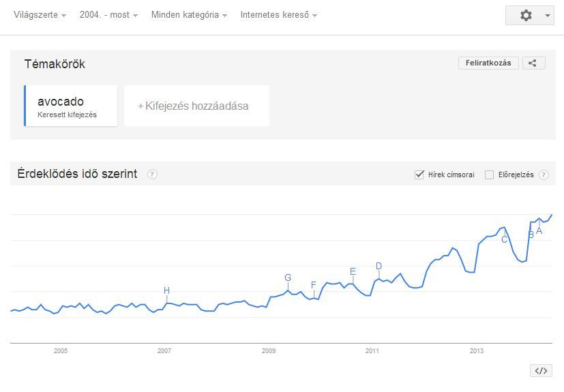This screenshot has height=392, width=564.
Task: Click the Feliratkozás button
Action: click(x=488, y=63)
